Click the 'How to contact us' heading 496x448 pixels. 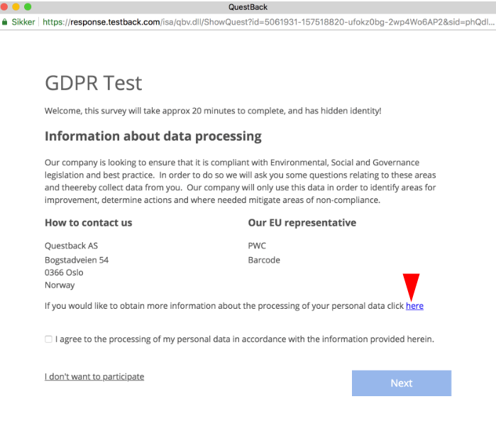click(89, 222)
